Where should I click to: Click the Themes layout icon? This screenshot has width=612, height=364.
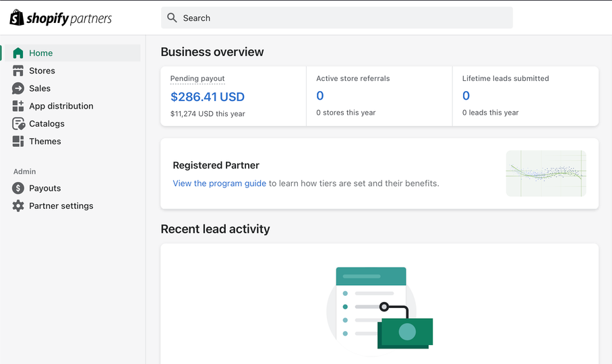click(x=18, y=142)
